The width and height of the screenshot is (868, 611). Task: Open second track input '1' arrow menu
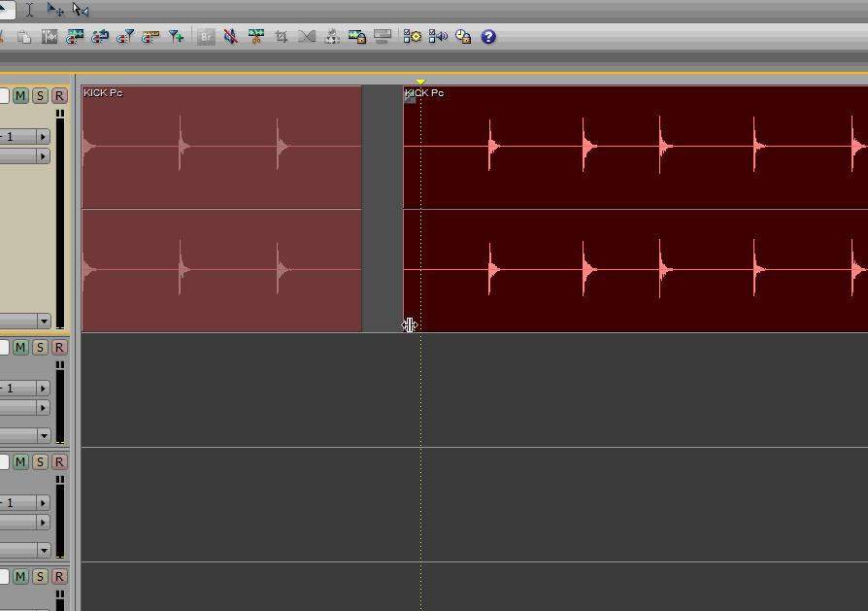click(43, 389)
